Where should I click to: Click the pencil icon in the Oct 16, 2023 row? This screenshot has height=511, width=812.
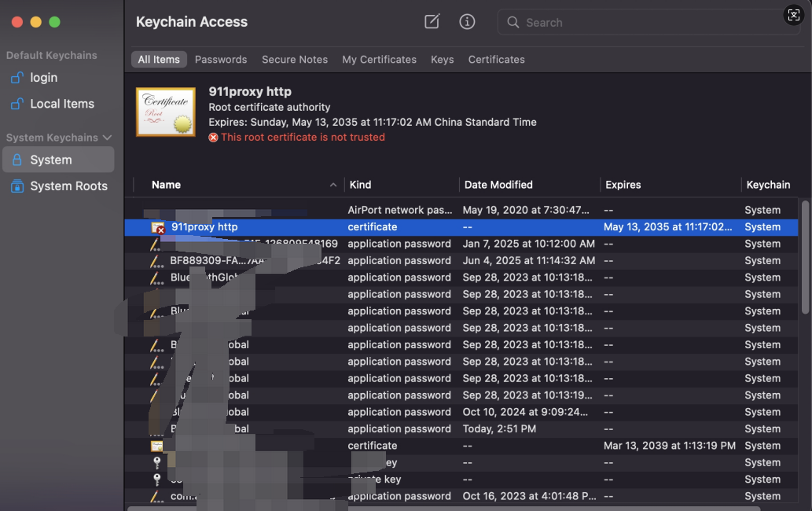tap(156, 497)
